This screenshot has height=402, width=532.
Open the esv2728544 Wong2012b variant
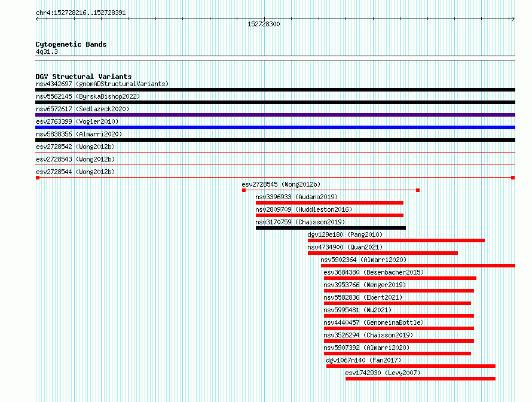[x=75, y=172]
